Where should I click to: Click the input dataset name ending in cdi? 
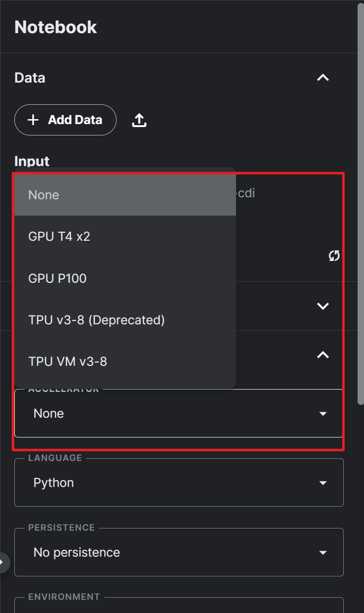point(246,193)
